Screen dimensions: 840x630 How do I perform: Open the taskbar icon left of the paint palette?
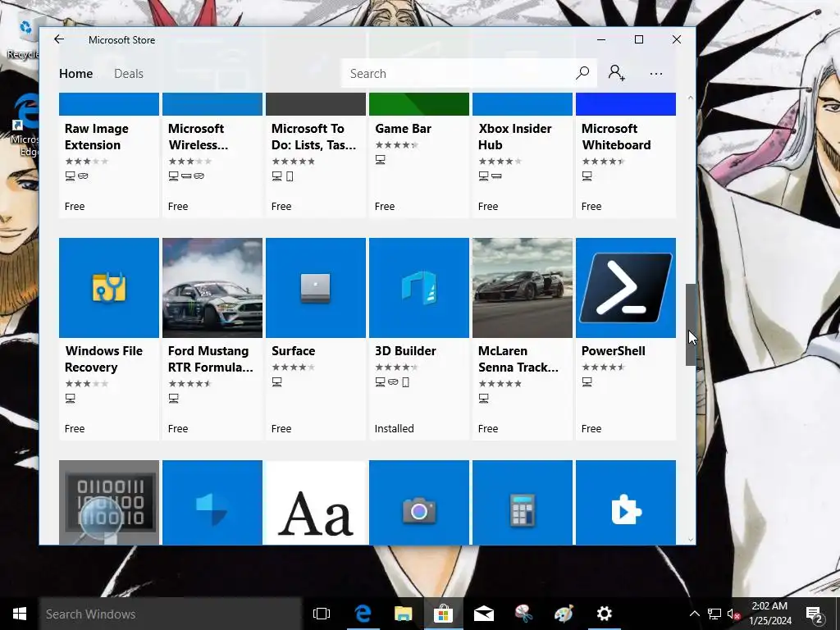click(x=523, y=614)
